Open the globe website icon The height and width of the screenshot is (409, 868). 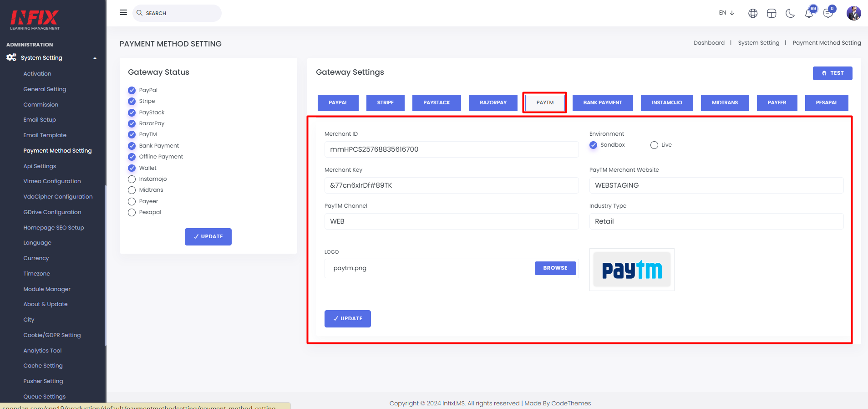(753, 13)
